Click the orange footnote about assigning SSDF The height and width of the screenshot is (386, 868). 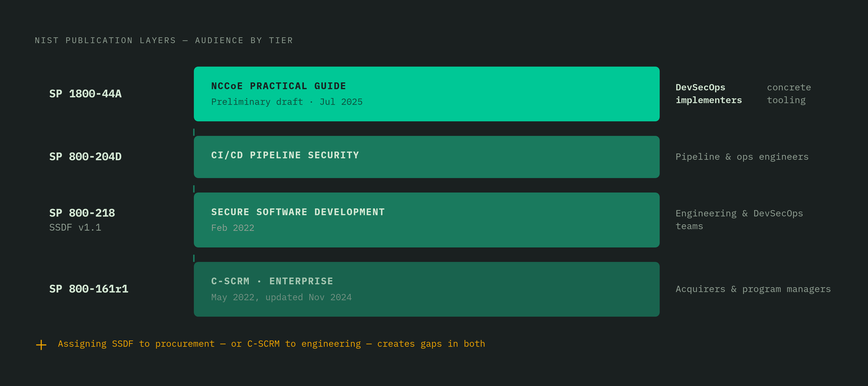(x=271, y=344)
